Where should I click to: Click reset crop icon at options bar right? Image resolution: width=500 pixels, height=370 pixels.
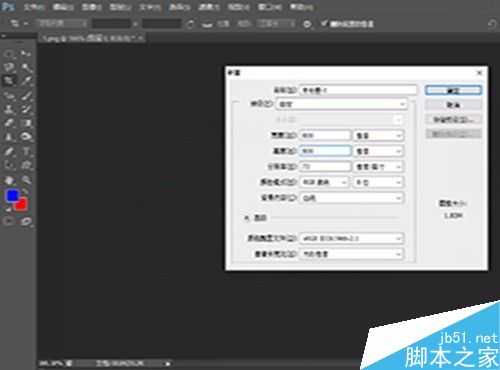(x=492, y=24)
